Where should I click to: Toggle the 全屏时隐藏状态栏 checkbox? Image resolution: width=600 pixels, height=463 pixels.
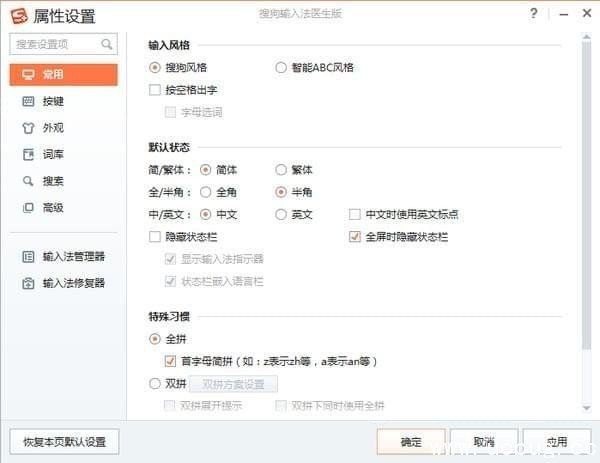click(354, 237)
